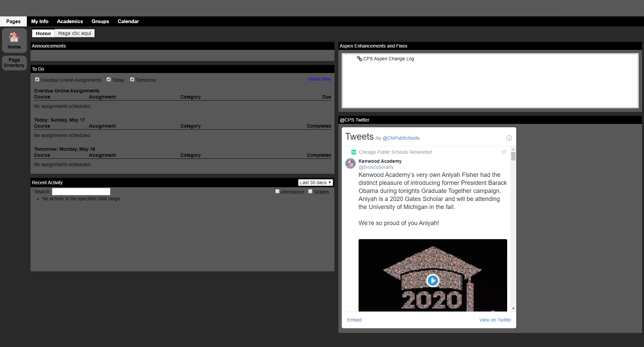Click the @ChiPubSchools handle link
This screenshot has width=644, height=347.
click(x=401, y=138)
